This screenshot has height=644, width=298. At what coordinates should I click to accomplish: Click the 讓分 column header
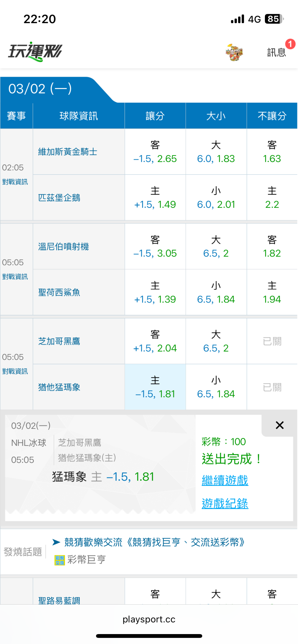coord(155,116)
